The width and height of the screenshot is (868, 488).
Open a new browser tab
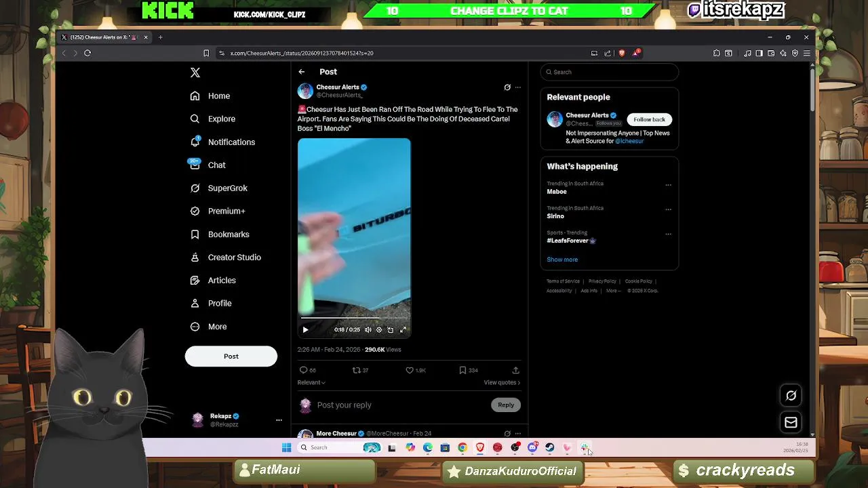161,37
